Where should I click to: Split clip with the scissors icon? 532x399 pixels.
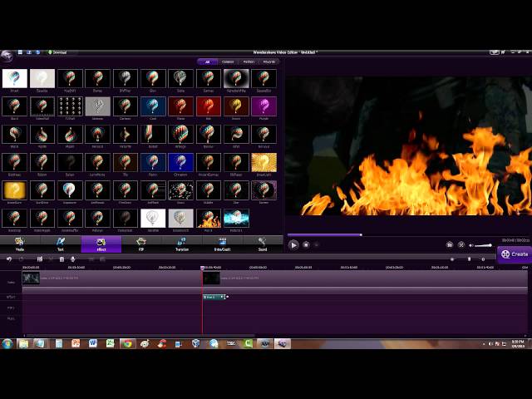[x=51, y=259]
